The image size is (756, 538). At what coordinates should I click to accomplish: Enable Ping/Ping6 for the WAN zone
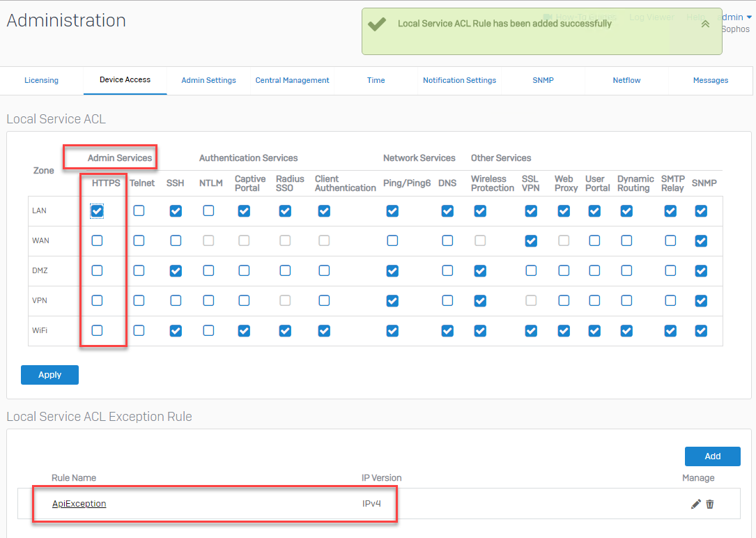[x=392, y=240]
